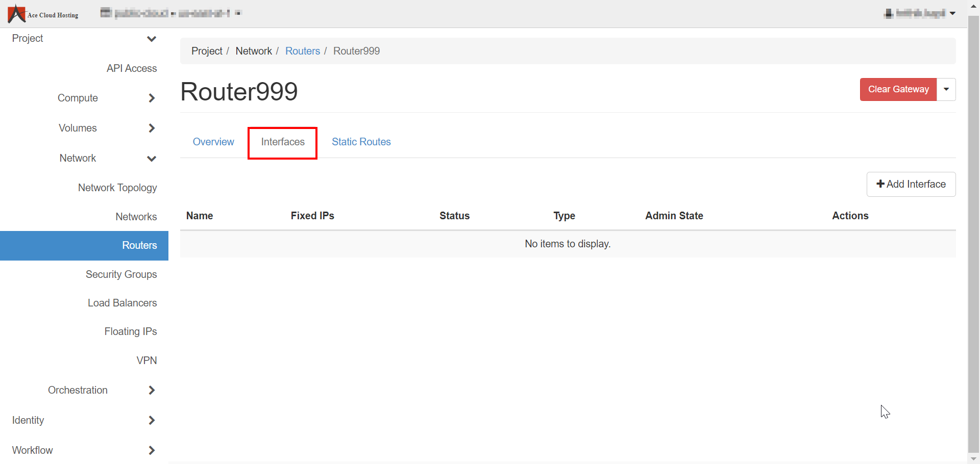
Task: Switch to the Overview tab
Action: pos(213,142)
